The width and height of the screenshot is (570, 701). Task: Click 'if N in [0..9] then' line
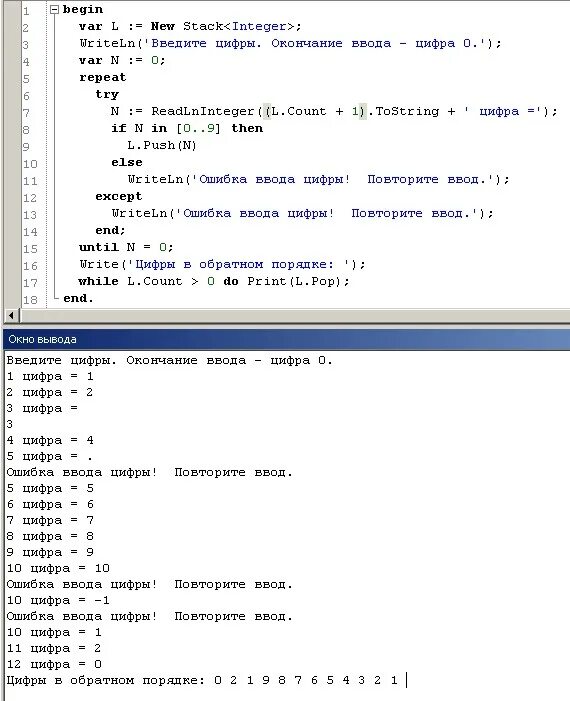tap(187, 128)
